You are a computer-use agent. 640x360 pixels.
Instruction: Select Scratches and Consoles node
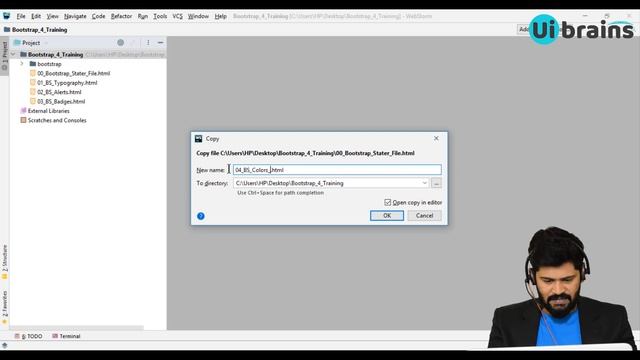tap(57, 120)
